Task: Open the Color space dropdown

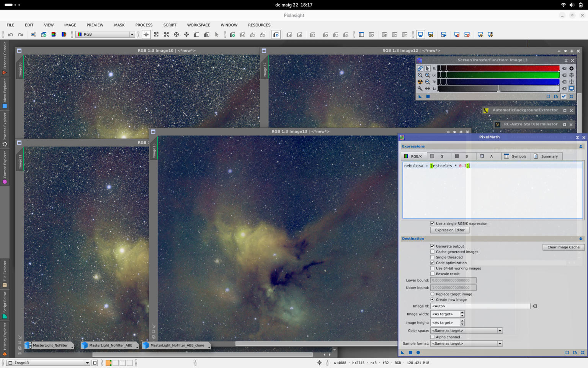Action: pos(466,330)
